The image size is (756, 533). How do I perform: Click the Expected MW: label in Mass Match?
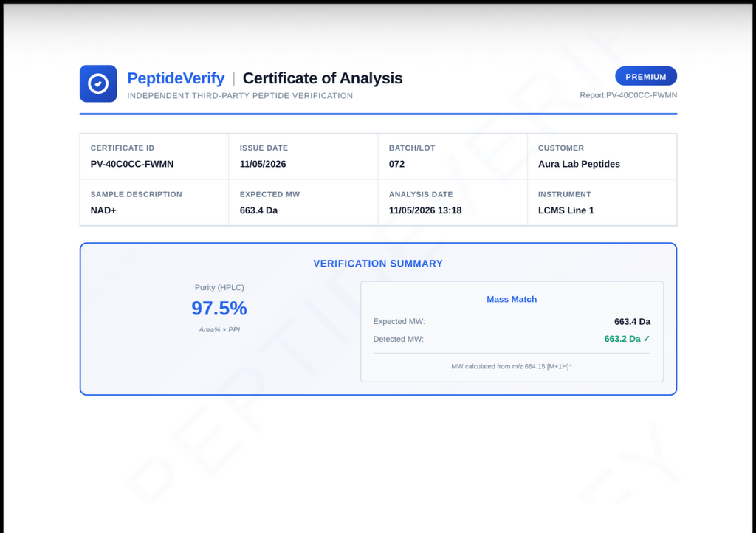click(x=399, y=321)
